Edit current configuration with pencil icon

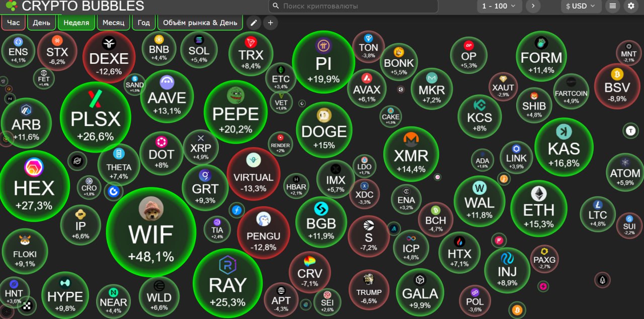[x=254, y=23]
